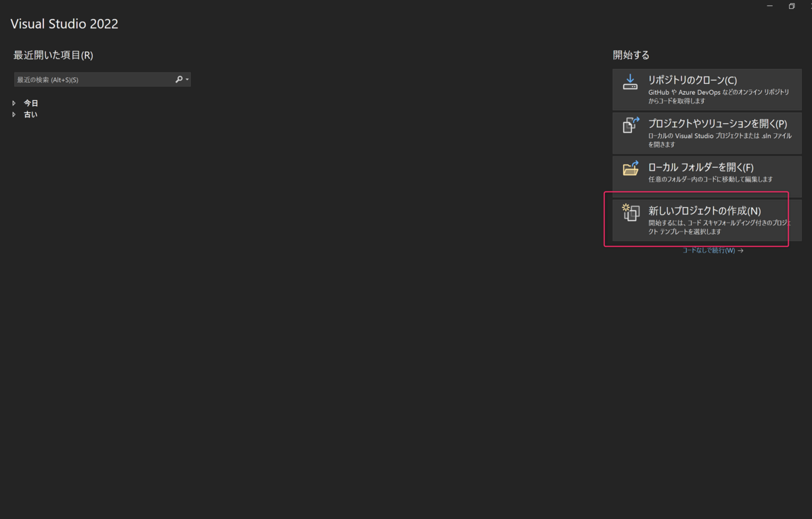Click the clone repository download icon
This screenshot has width=812, height=519.
click(630, 82)
